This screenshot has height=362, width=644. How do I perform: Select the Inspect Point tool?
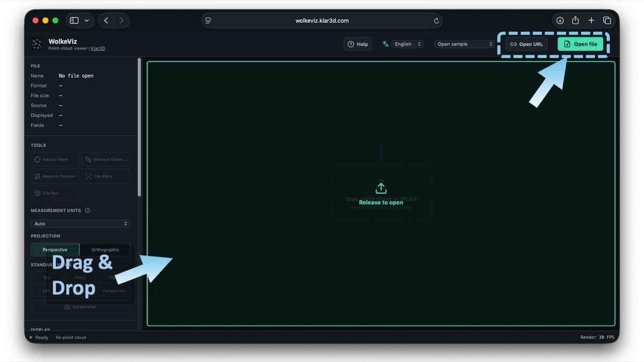tap(55, 159)
